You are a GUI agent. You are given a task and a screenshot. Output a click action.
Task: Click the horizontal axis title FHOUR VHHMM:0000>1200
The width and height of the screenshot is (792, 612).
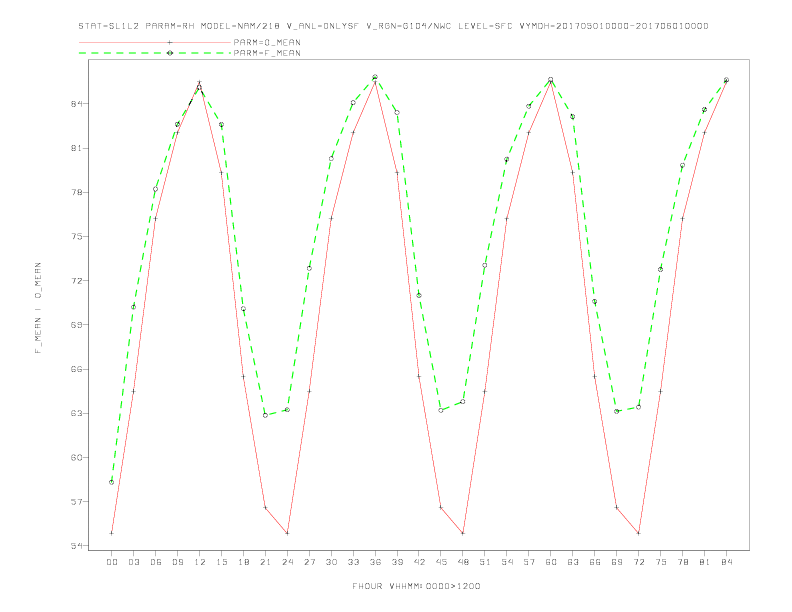coord(416,586)
